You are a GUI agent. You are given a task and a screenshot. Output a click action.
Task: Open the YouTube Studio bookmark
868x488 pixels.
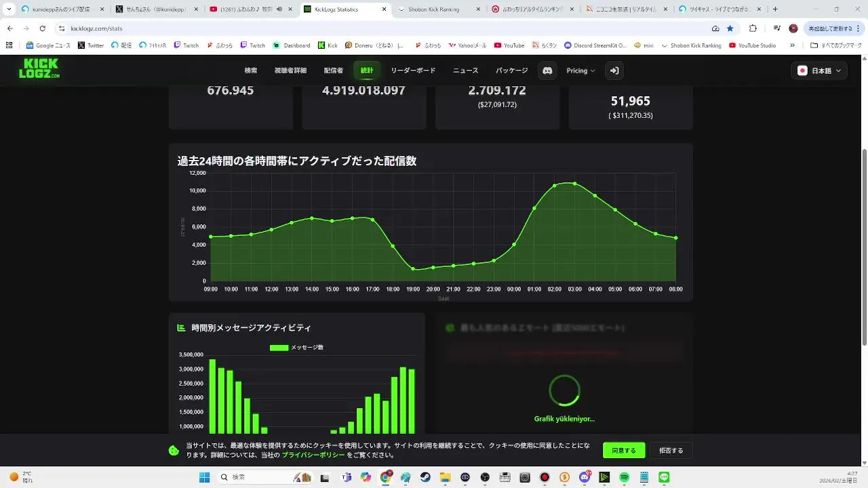[753, 45]
